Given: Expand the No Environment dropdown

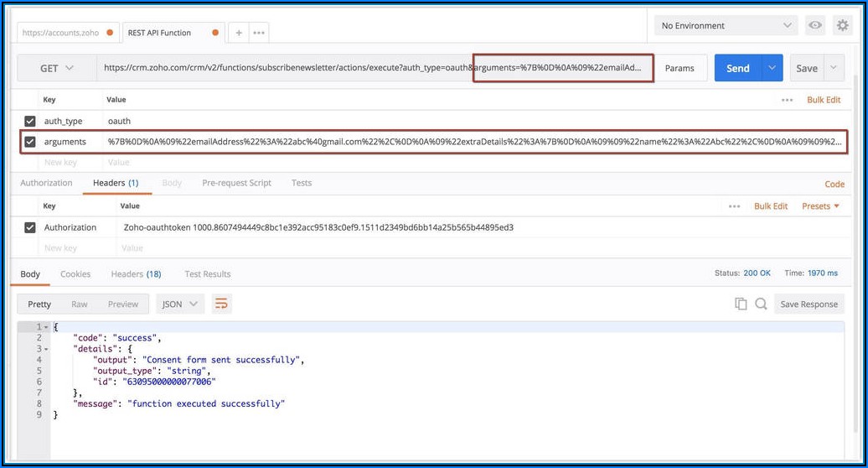Looking at the screenshot, I should 726,26.
